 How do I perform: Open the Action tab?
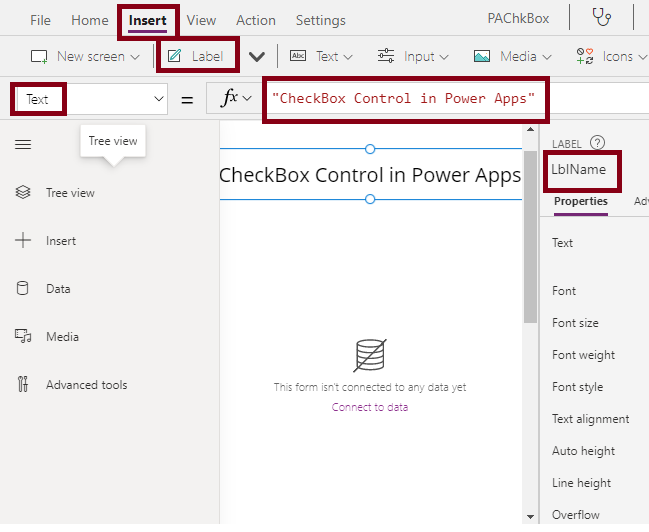pos(256,20)
